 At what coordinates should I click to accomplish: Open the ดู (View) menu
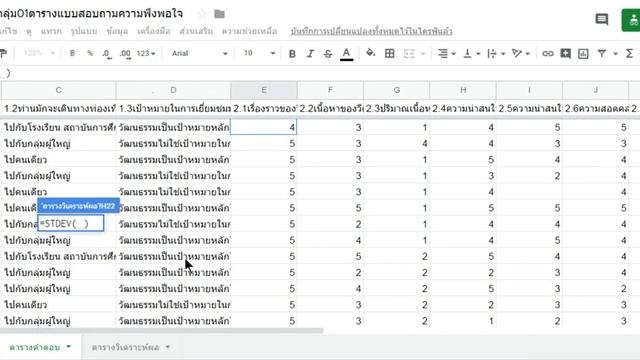29,31
